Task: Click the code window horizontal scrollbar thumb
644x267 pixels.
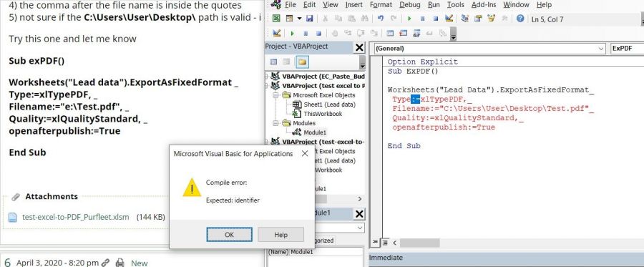Action: (420, 243)
